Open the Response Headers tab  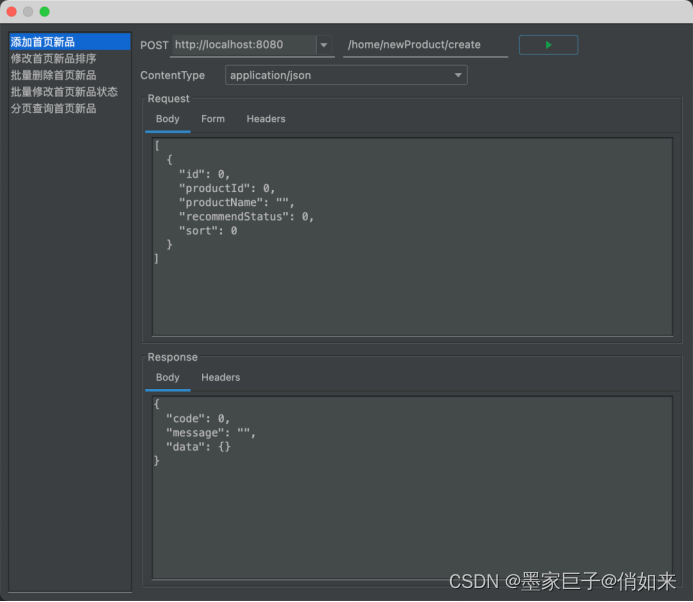pyautogui.click(x=220, y=378)
